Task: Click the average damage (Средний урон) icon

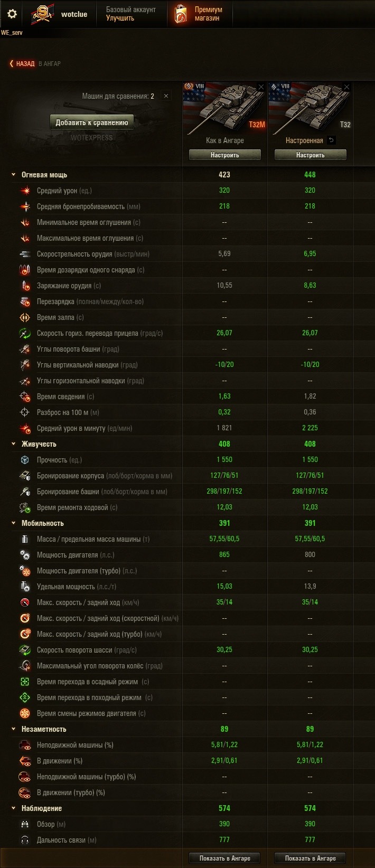Action: 24,190
